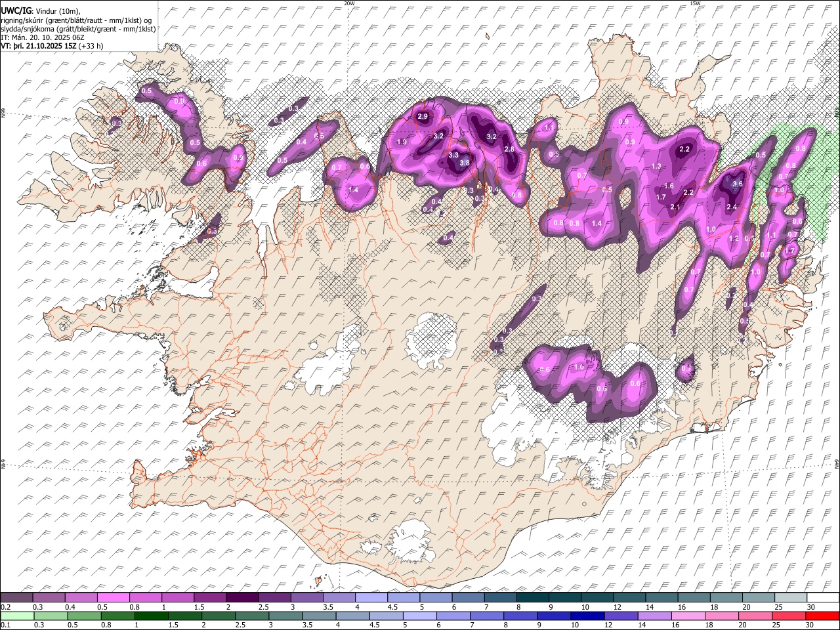840x630 pixels.
Task: Choose the light pink swatch starting at 16, lower row
Action: coord(689,616)
